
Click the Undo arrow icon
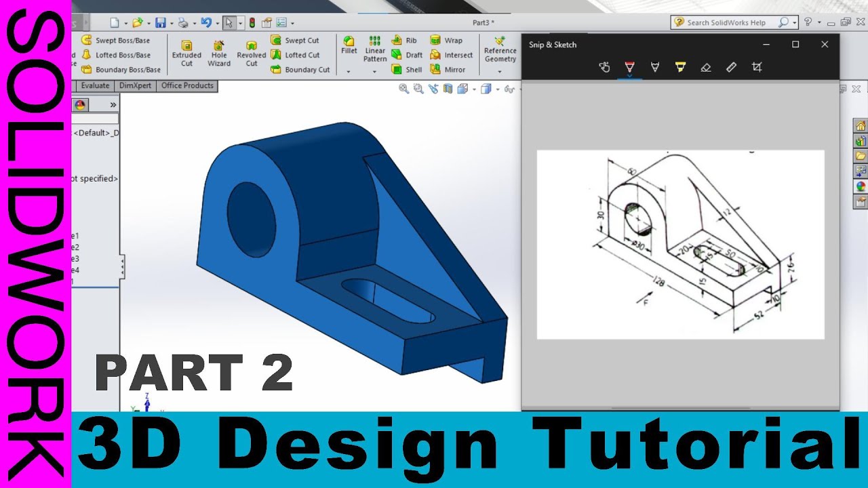tap(206, 22)
